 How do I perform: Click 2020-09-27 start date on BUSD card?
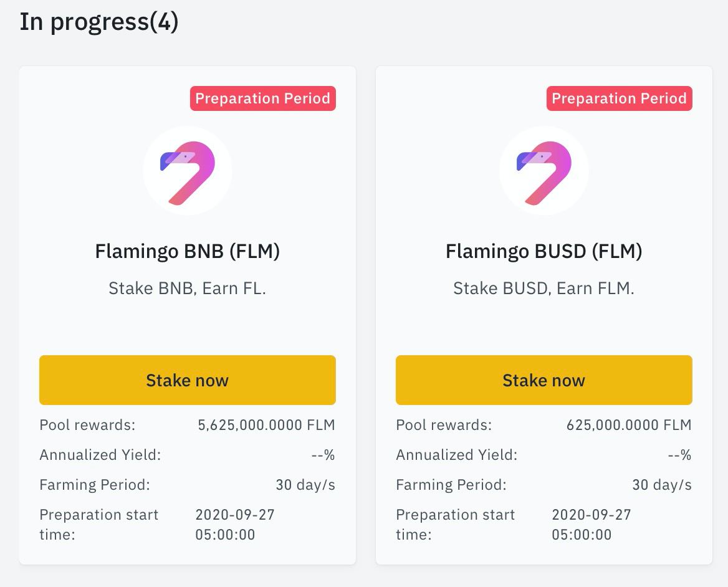tap(591, 515)
